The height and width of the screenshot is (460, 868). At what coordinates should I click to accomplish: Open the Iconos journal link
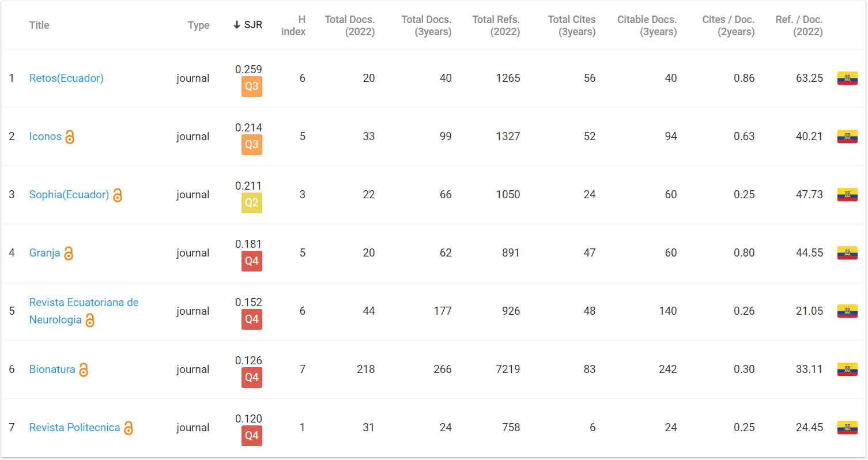(46, 137)
